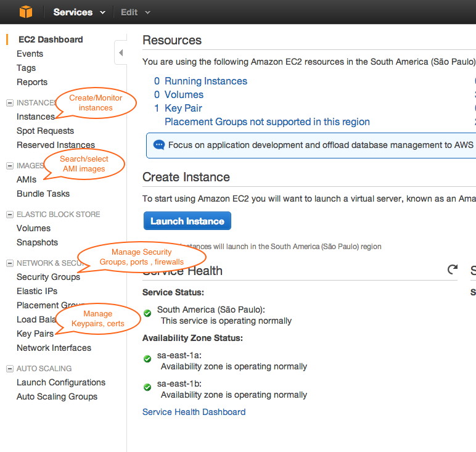Click the green check beside sa-east-1a
The height and width of the screenshot is (452, 476).
(x=147, y=359)
